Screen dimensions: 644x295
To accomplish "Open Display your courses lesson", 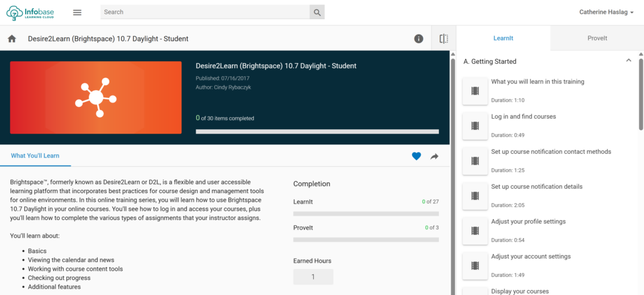I will tap(520, 291).
